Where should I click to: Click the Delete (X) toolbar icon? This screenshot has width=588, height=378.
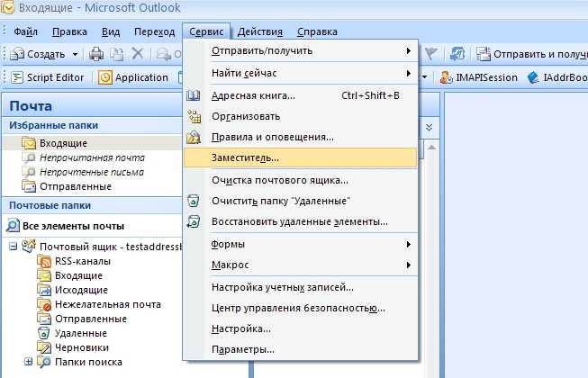[x=138, y=54]
